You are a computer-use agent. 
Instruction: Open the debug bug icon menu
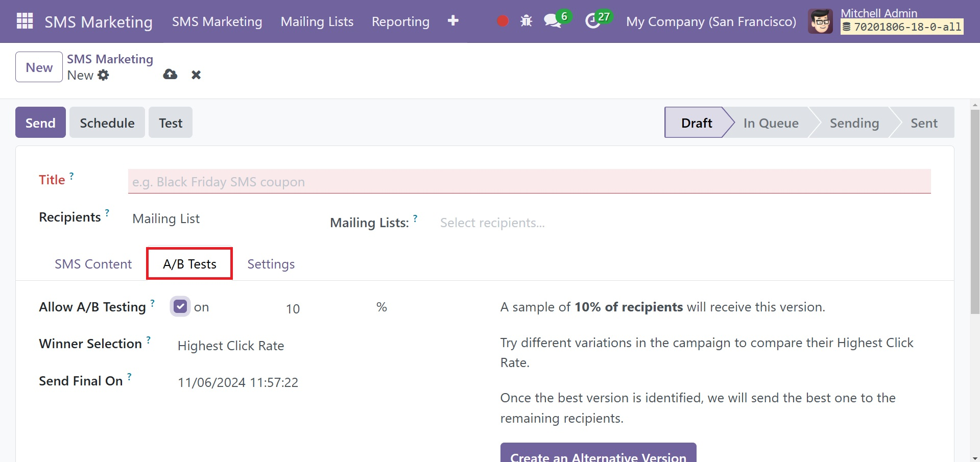point(526,21)
